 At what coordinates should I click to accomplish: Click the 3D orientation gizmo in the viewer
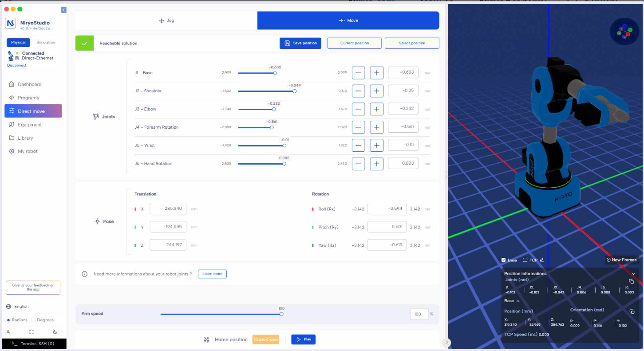624,32
